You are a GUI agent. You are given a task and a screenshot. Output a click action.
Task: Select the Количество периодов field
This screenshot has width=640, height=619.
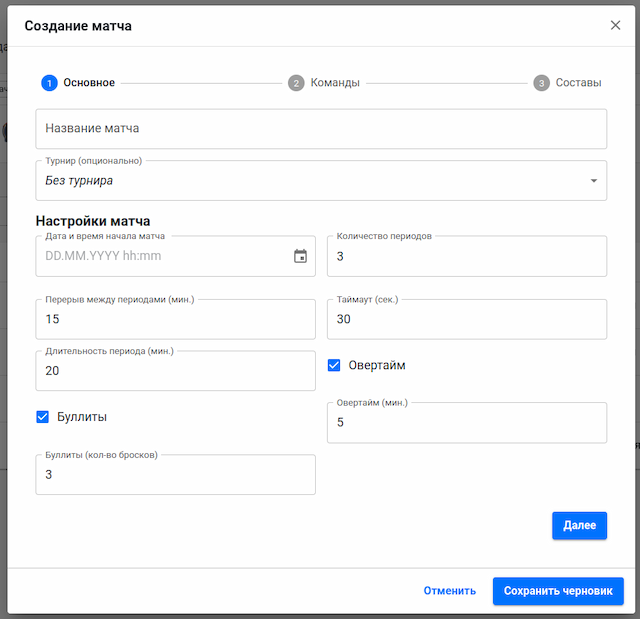(466, 257)
